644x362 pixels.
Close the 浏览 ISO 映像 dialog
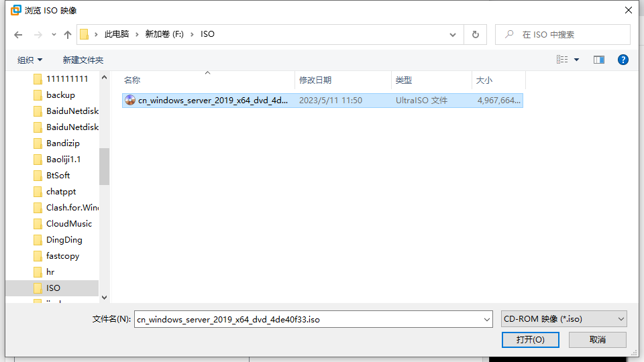pyautogui.click(x=629, y=10)
